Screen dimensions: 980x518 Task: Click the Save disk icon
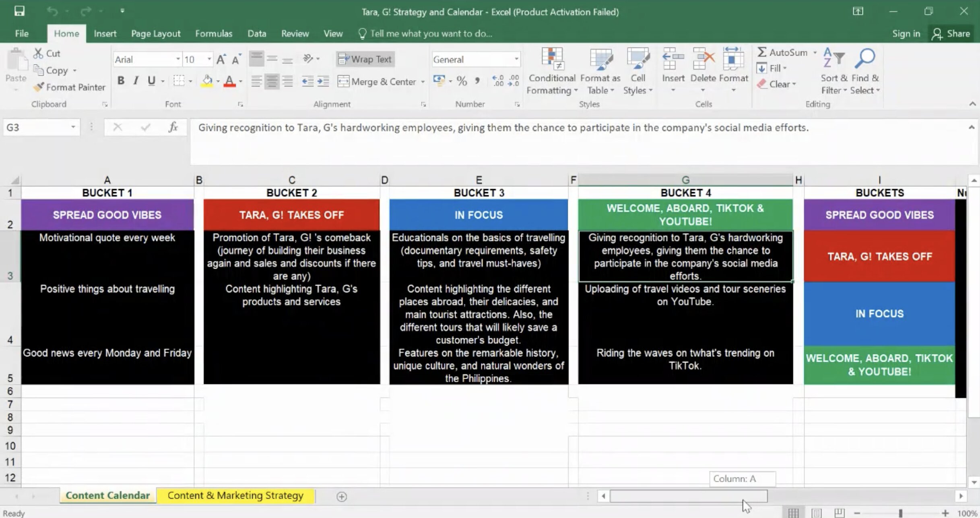pyautogui.click(x=19, y=11)
